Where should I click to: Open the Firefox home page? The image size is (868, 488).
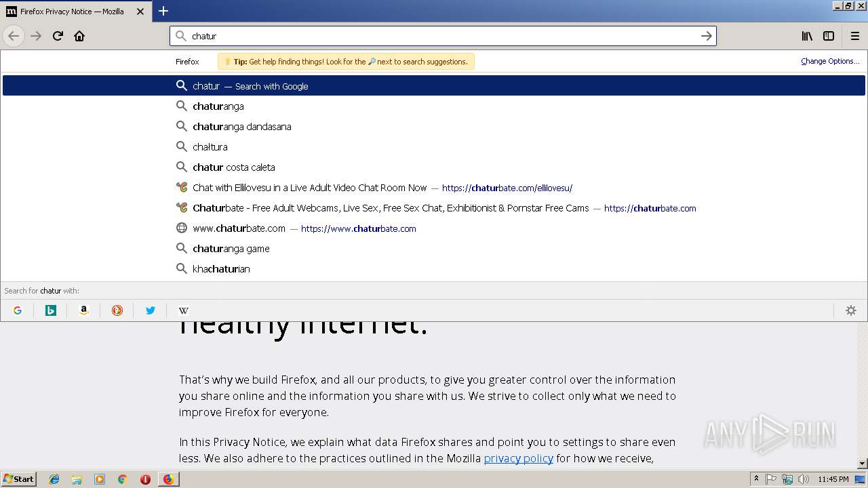click(79, 36)
